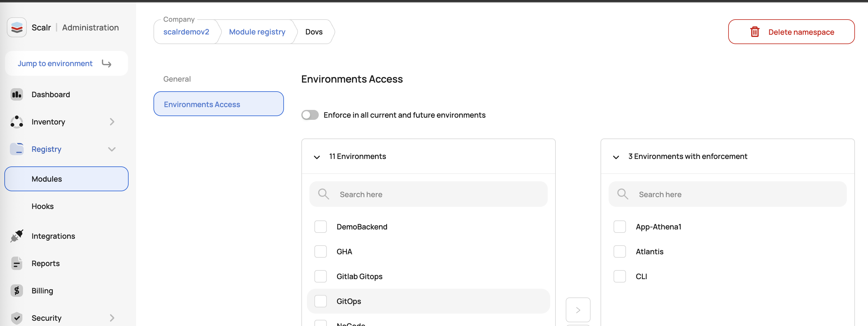This screenshot has height=326, width=868.
Task: Click the Administration header label
Action: (90, 27)
